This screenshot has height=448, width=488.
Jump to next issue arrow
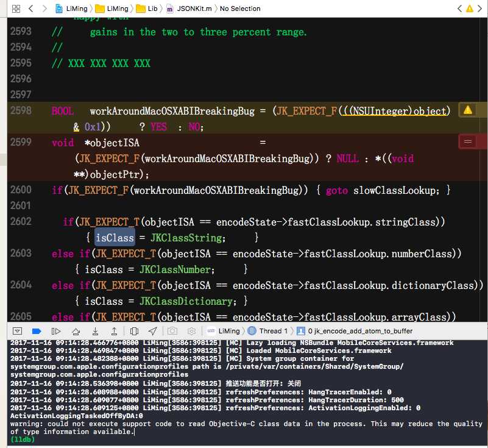[479, 9]
